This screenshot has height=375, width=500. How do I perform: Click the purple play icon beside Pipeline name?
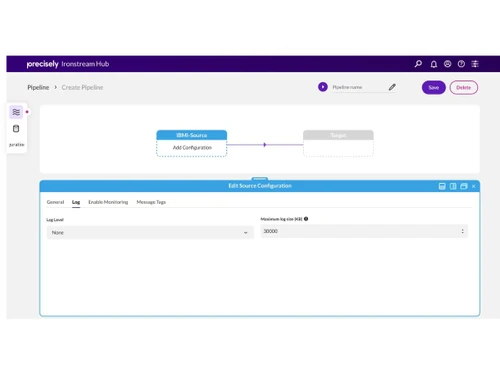click(x=322, y=87)
